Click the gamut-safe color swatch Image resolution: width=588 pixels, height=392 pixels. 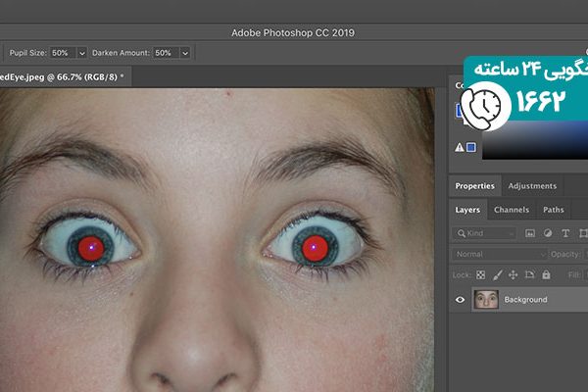tap(471, 148)
